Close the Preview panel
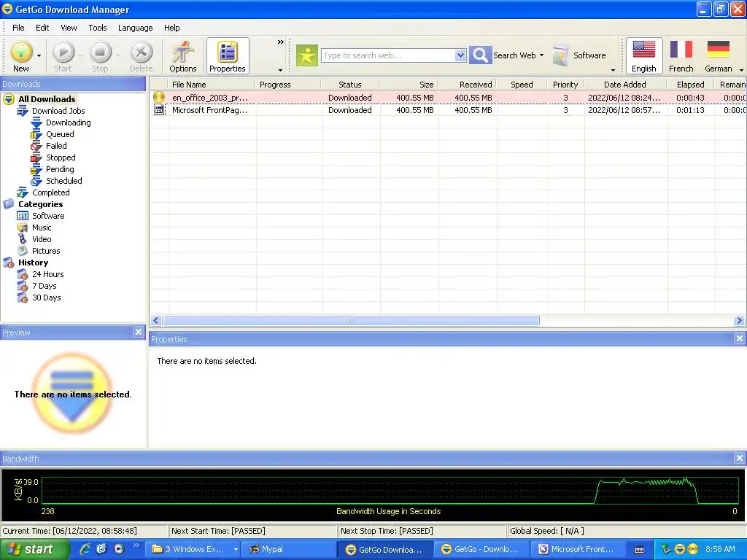This screenshot has height=560, width=747. coord(138,332)
